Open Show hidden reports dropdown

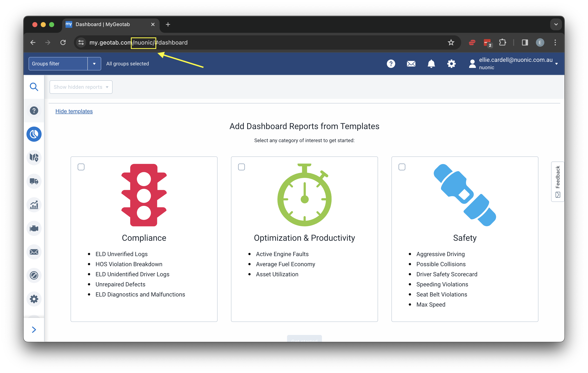tap(81, 87)
